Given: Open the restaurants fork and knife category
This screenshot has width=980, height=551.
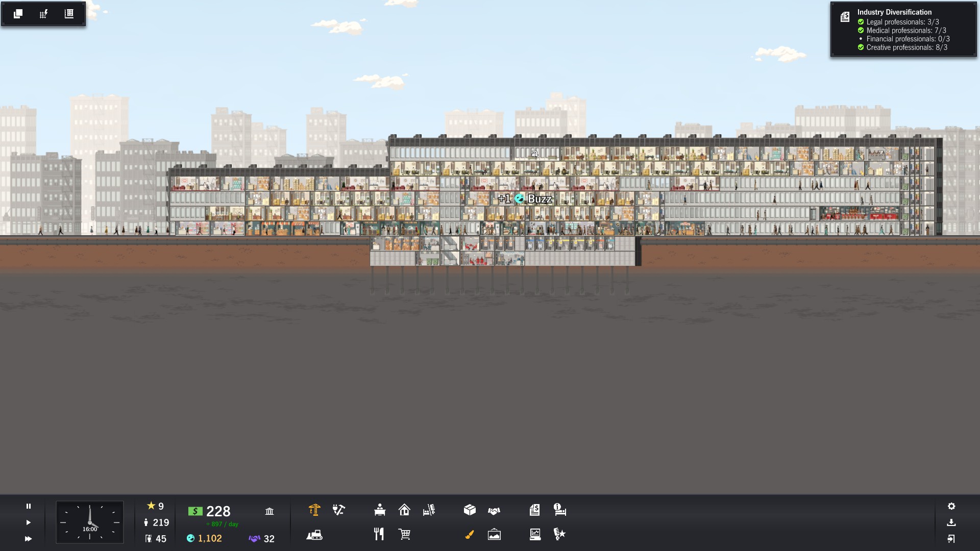Looking at the screenshot, I should pyautogui.click(x=379, y=534).
